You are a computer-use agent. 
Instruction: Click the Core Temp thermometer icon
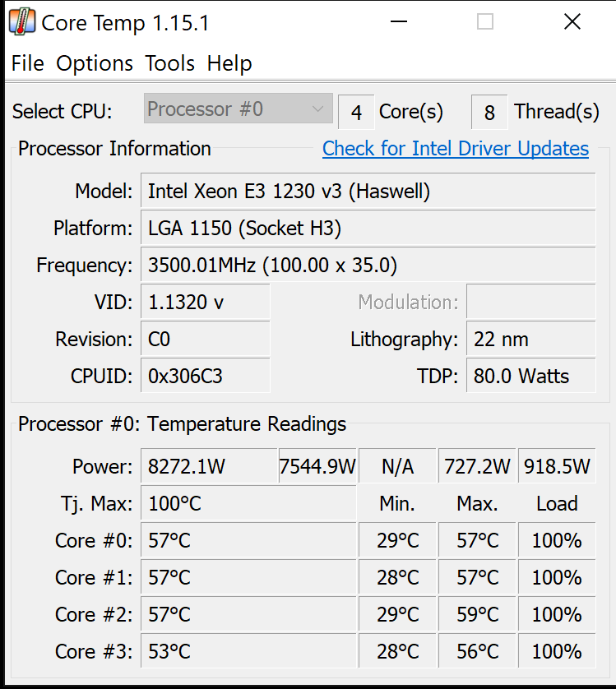[x=22, y=21]
